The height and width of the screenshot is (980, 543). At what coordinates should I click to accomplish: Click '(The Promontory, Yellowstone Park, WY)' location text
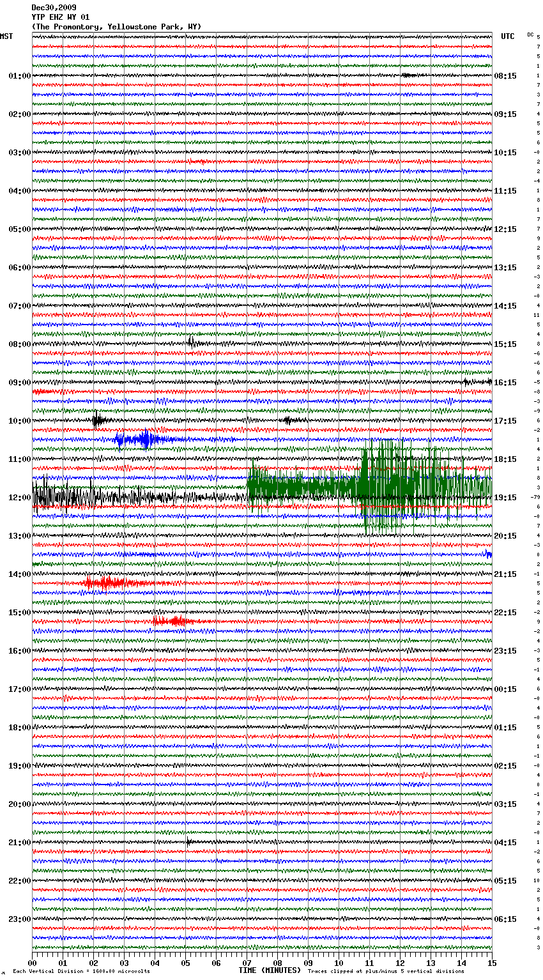(116, 27)
